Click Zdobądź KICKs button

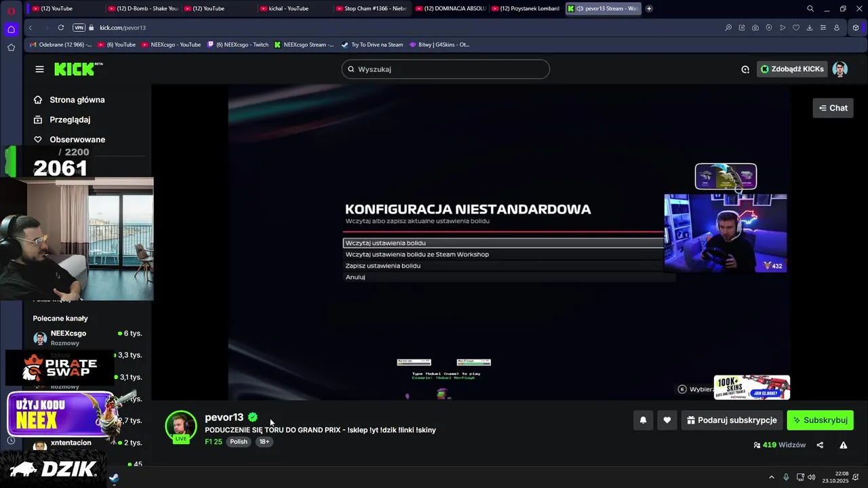point(791,69)
